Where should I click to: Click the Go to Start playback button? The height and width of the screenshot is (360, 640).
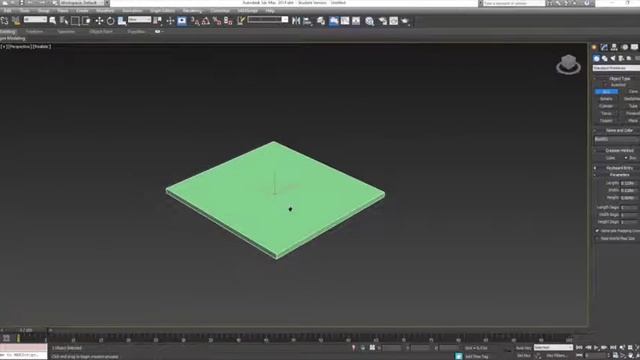pyautogui.click(x=579, y=347)
